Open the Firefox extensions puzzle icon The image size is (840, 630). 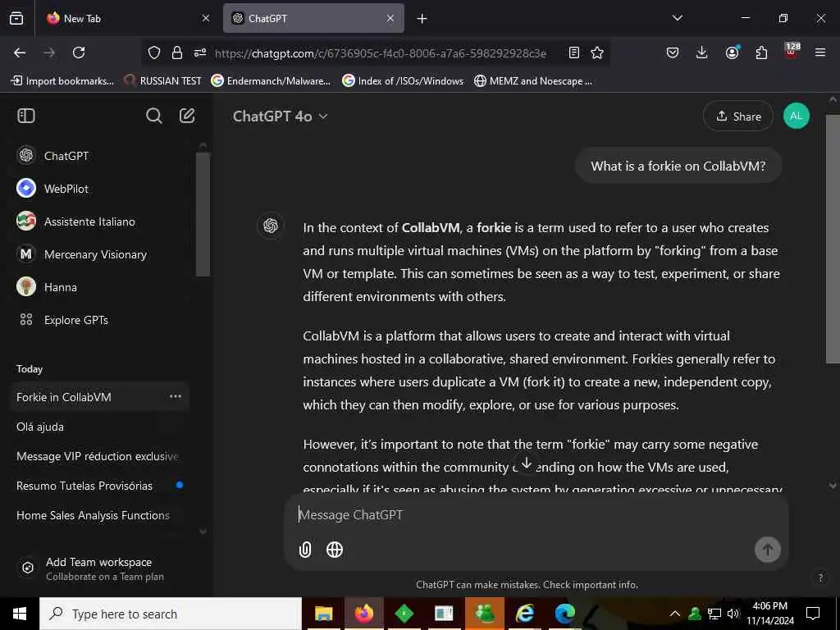click(x=761, y=52)
